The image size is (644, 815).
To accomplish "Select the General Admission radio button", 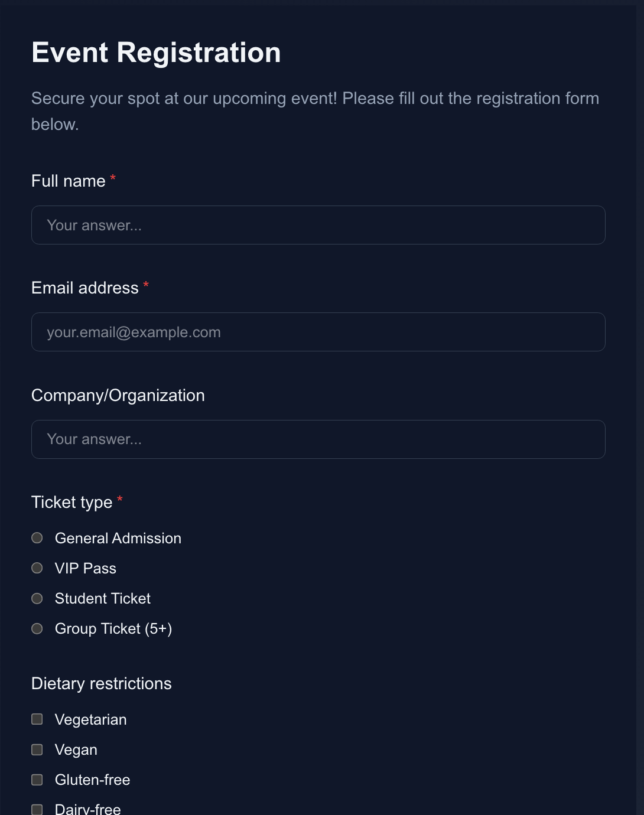I will pyautogui.click(x=37, y=538).
